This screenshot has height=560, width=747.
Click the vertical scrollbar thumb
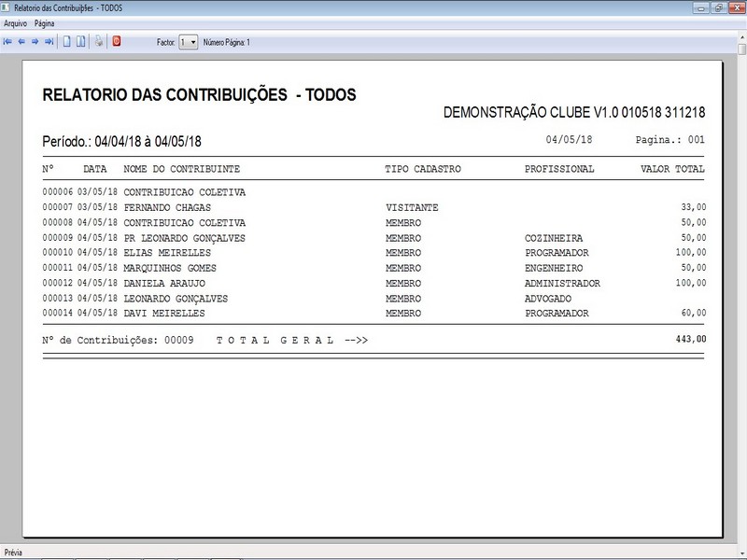click(x=742, y=49)
